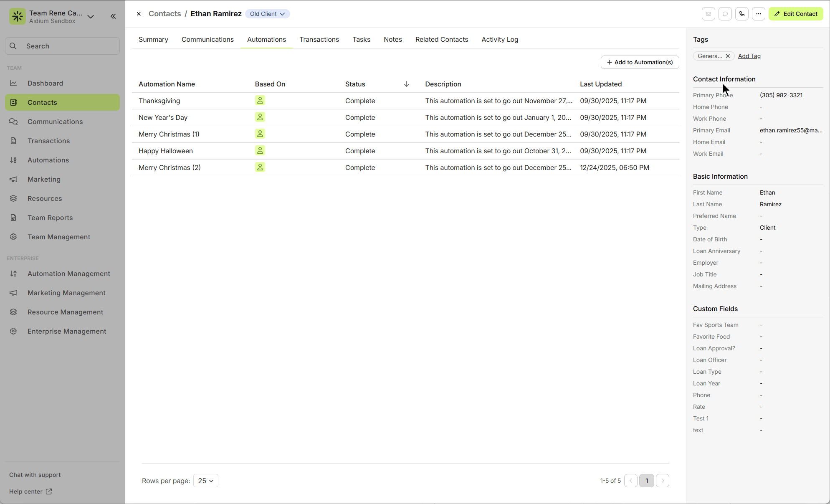Switch to the Activity Log tab

(x=500, y=39)
